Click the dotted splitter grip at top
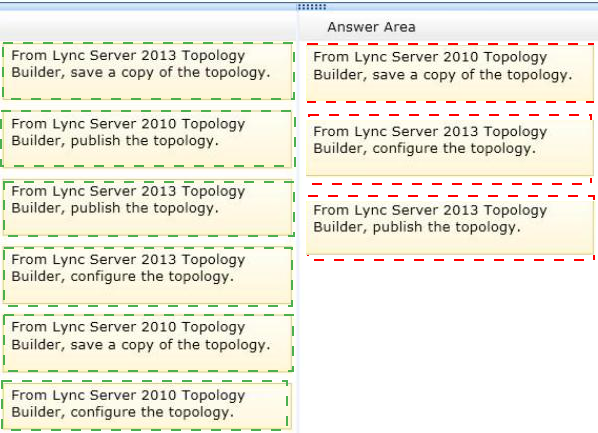 [312, 6]
